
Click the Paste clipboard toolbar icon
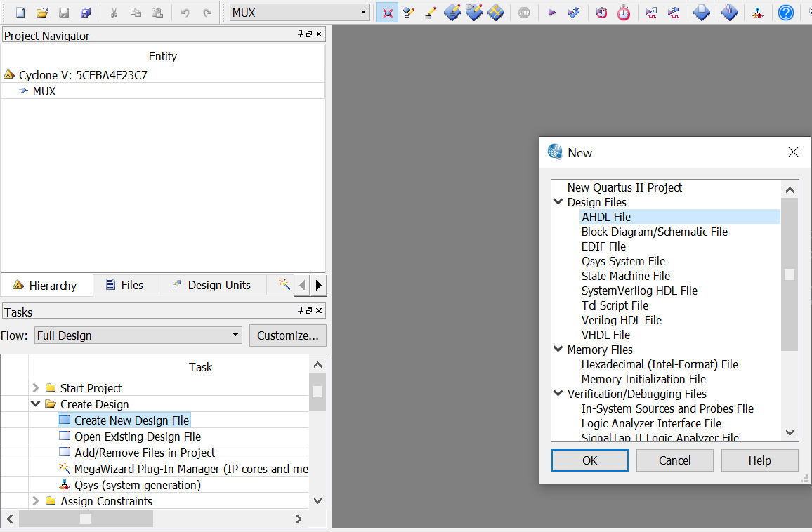click(x=157, y=13)
